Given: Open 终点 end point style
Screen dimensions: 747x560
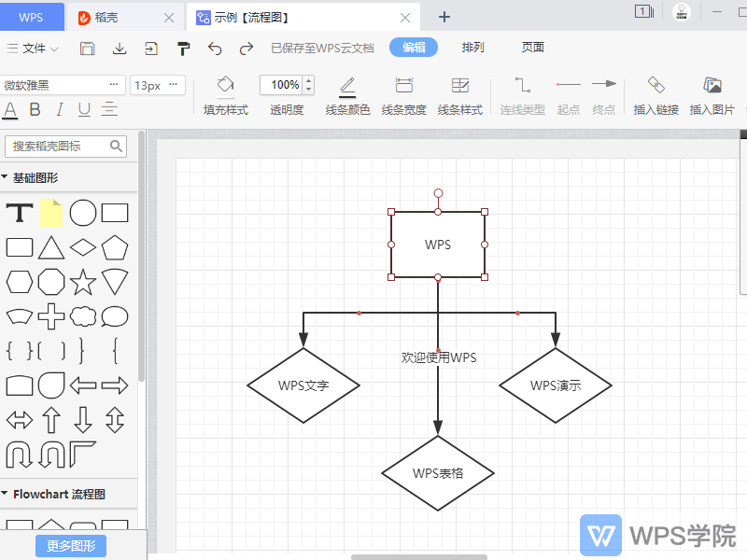Looking at the screenshot, I should tap(603, 96).
